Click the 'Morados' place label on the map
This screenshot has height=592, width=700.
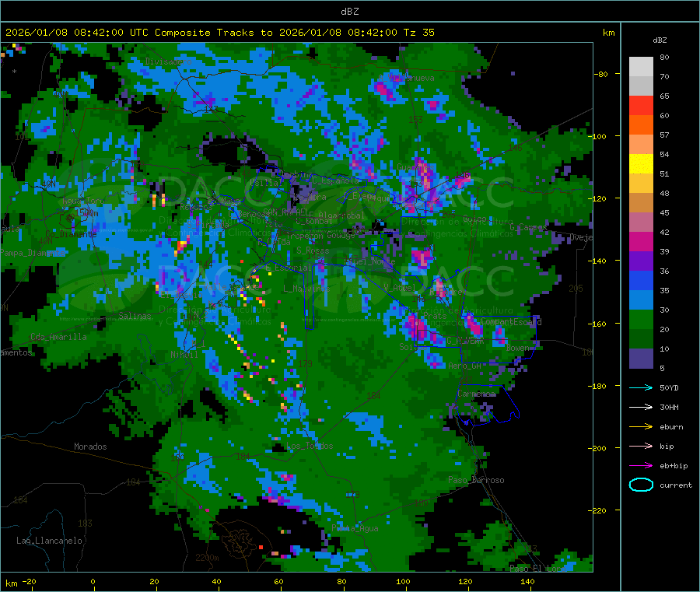coord(90,447)
